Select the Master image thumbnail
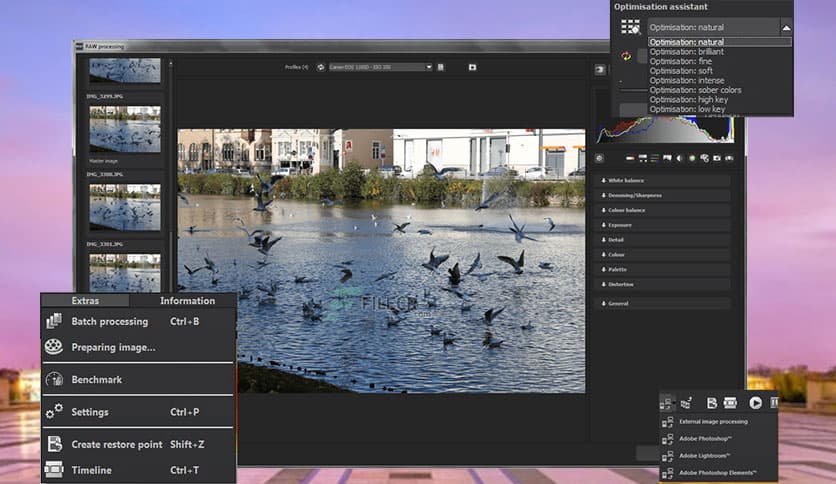836x484 pixels. tap(125, 128)
